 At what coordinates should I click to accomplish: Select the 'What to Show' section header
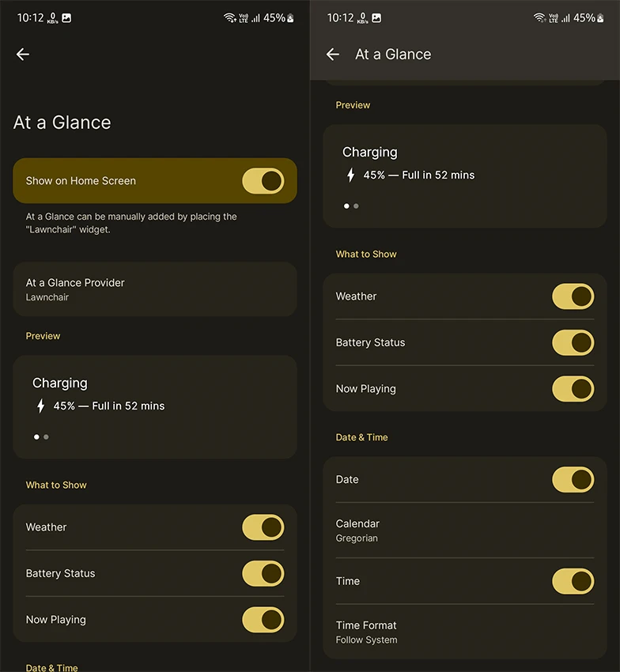coord(366,254)
